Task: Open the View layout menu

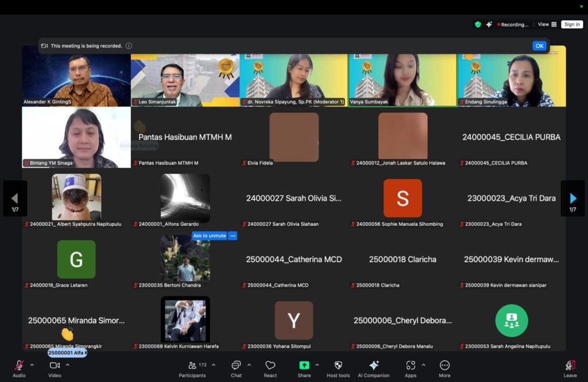Action: (547, 25)
